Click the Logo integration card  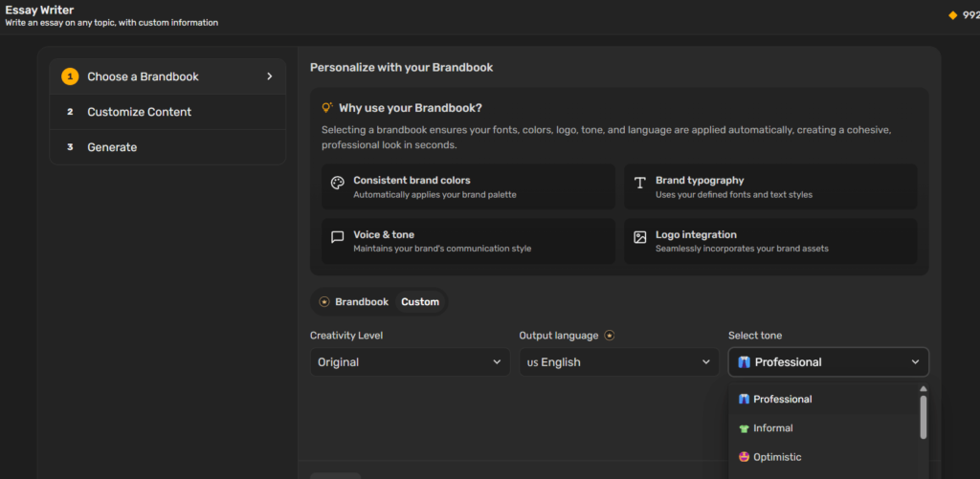pos(770,241)
